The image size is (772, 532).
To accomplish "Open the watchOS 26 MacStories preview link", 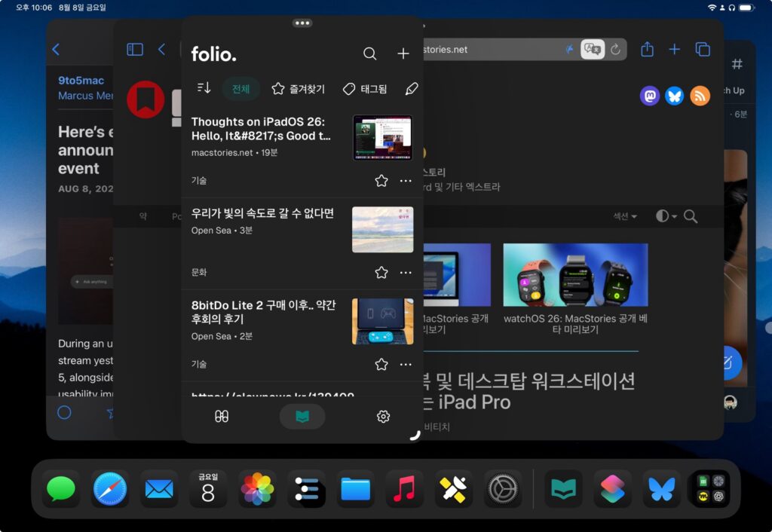I will pyautogui.click(x=575, y=324).
